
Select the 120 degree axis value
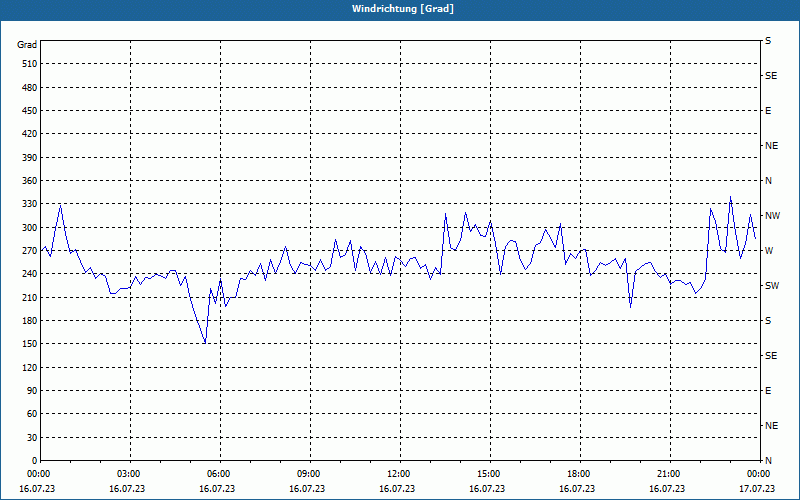tap(30, 367)
